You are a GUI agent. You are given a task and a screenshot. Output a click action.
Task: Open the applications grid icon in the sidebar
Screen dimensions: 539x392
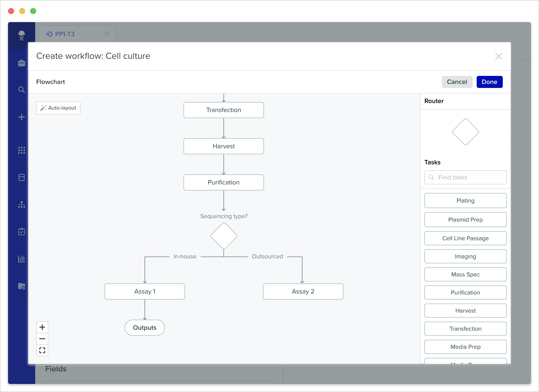22,150
